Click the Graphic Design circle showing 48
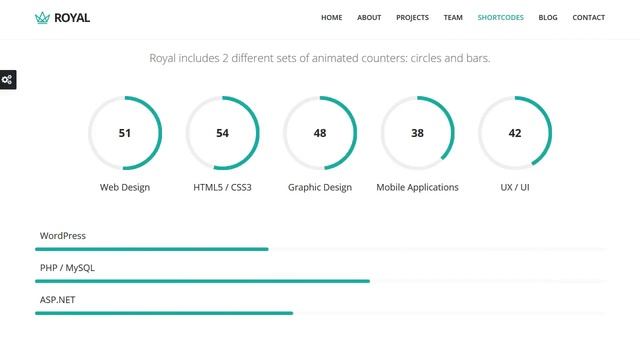Image resolution: width=640 pixels, height=360 pixels. [x=320, y=133]
